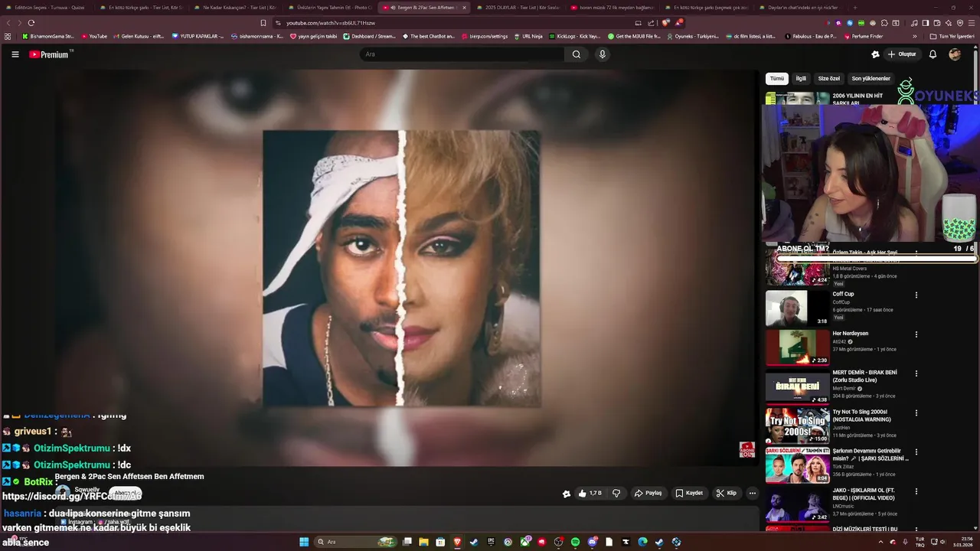980x551 pixels.
Task: Open Windows Start menu
Action: click(x=303, y=542)
